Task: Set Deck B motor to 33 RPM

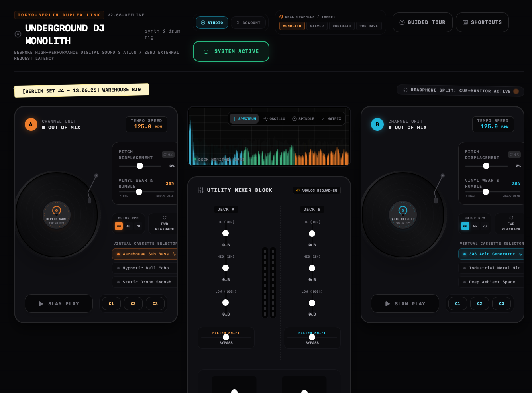Action: (465, 226)
